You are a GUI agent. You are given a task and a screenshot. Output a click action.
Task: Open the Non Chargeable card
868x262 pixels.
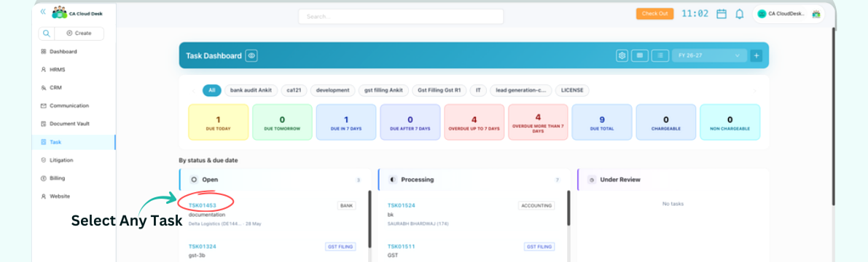pyautogui.click(x=730, y=122)
